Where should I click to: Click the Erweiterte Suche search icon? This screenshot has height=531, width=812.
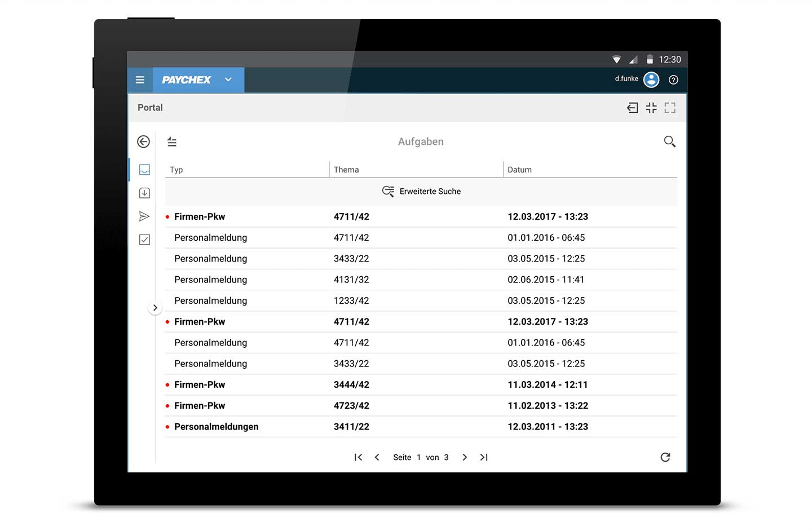pyautogui.click(x=388, y=192)
